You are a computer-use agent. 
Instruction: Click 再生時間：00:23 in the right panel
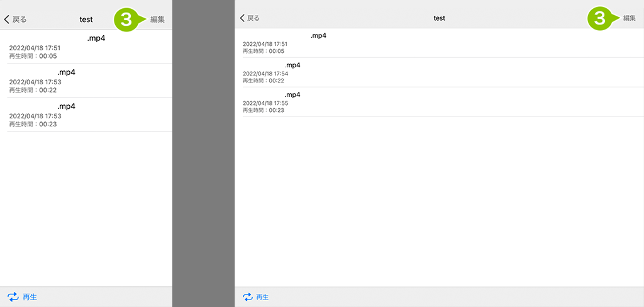[x=264, y=111]
